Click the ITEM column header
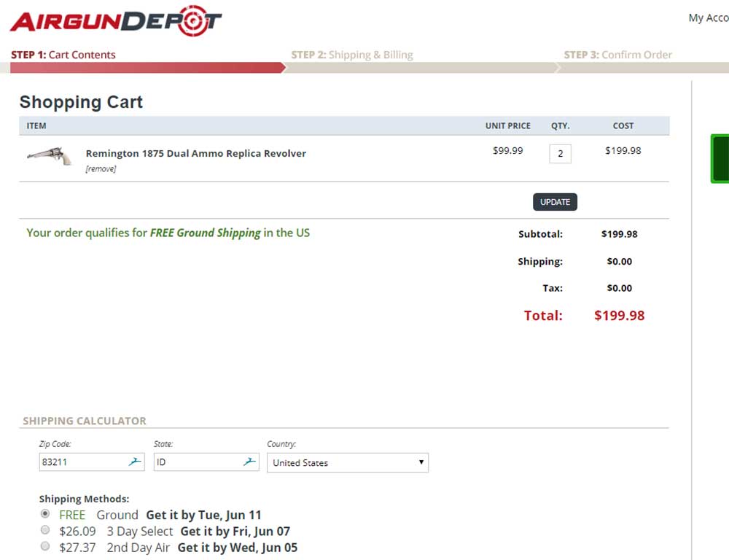 click(36, 126)
